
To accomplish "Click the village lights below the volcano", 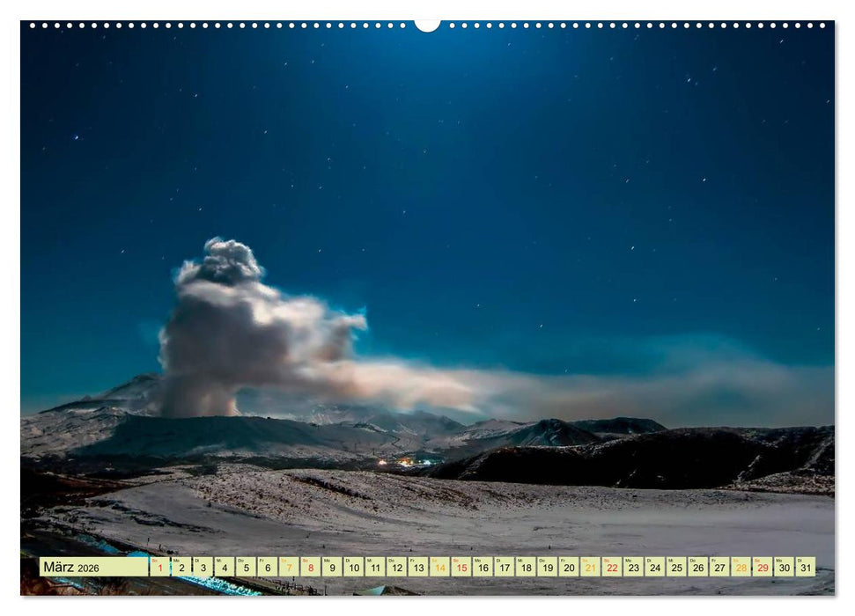I will coord(405,461).
